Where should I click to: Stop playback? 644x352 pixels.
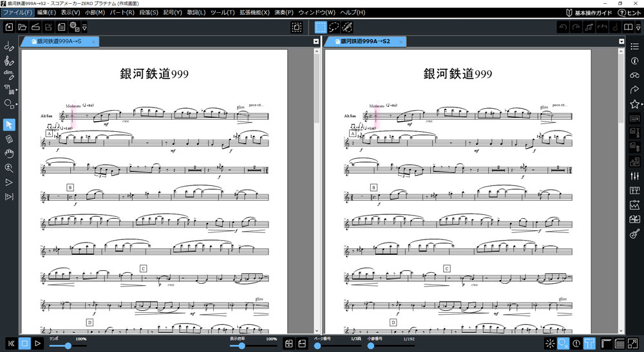tap(24, 344)
